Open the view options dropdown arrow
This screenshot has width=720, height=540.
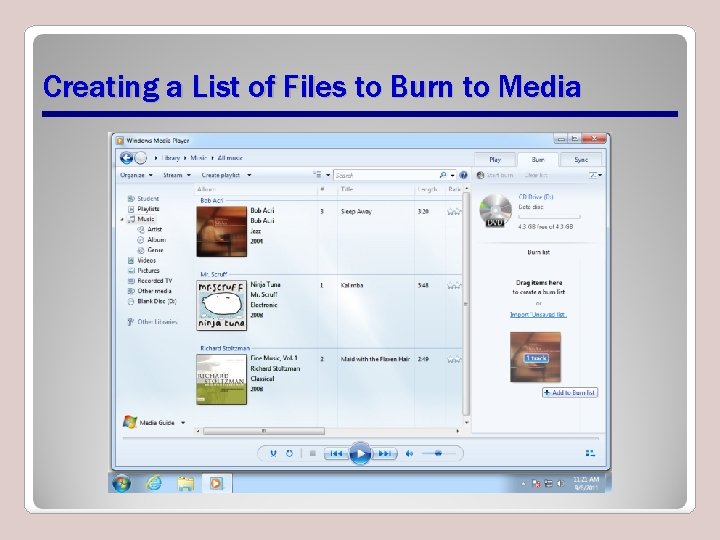(328, 175)
